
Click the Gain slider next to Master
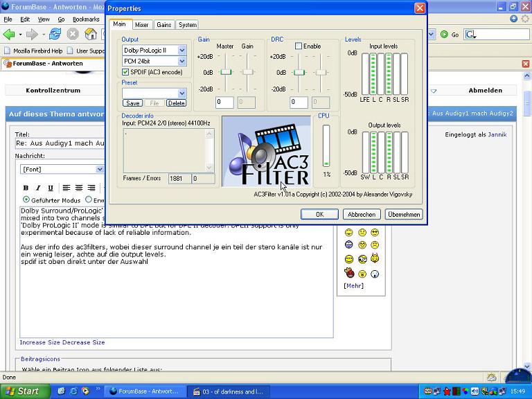pos(248,72)
